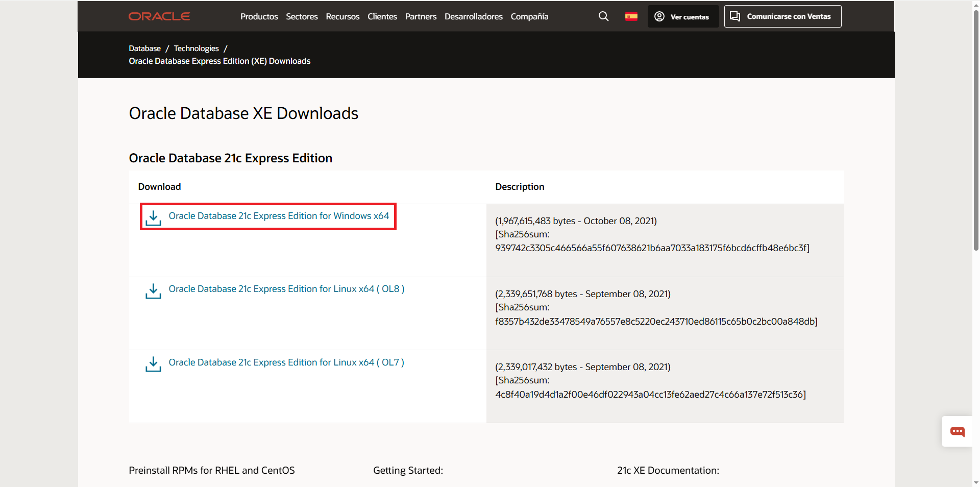Click the download icon for Linux x64 OL8
This screenshot has height=487, width=980.
(153, 291)
